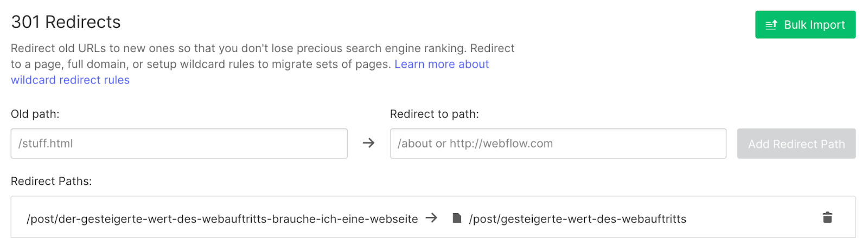
Task: Select the old path ending 'brauche-ich-eine-webseite'
Action: click(222, 219)
